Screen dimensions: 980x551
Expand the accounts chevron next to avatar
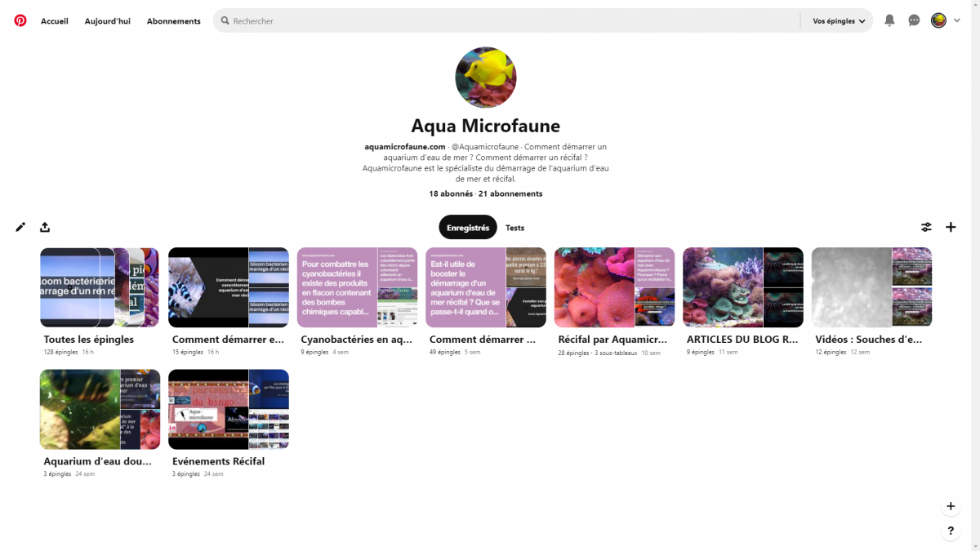tap(957, 20)
